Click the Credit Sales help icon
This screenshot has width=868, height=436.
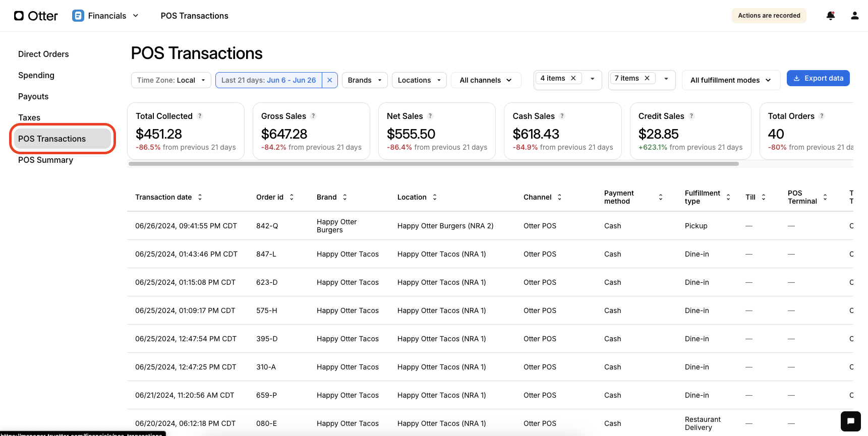[691, 116]
